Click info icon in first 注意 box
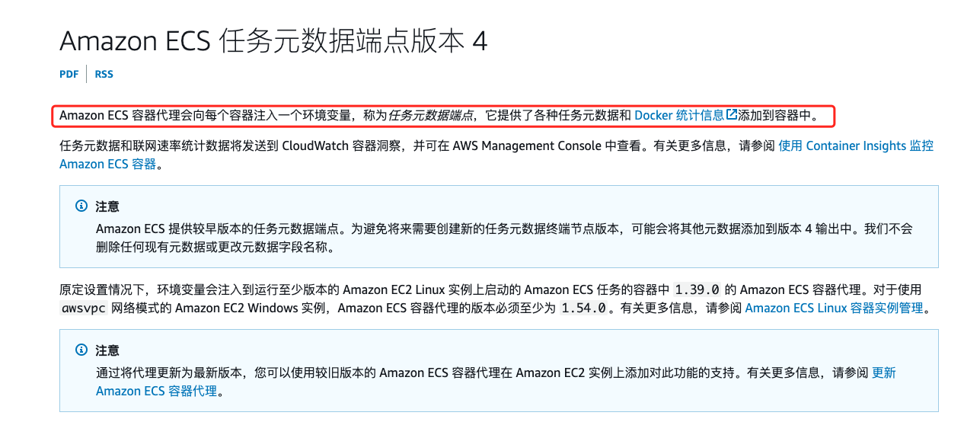980x422 pixels. tap(81, 206)
